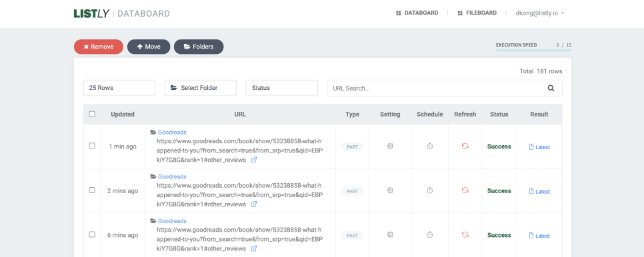
Task: Click the '1 min ago' timestamp cell
Action: (123, 146)
